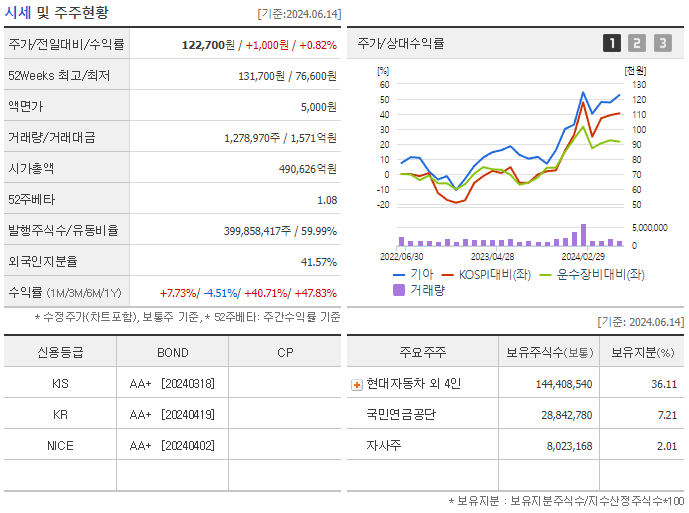Click the KOSPI대비(좌) red legend line

pyautogui.click(x=447, y=275)
